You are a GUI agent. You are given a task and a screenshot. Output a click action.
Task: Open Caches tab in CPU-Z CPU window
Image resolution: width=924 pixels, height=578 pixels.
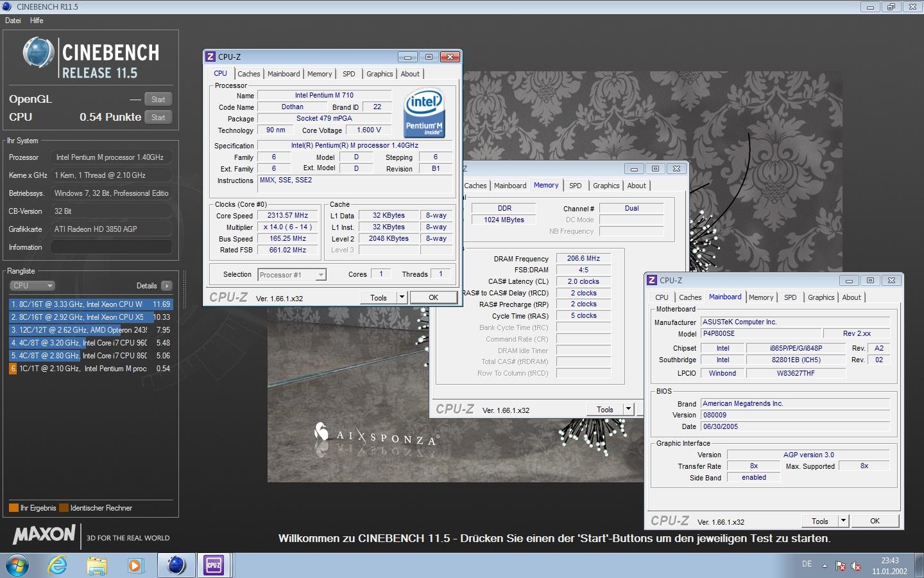(249, 74)
